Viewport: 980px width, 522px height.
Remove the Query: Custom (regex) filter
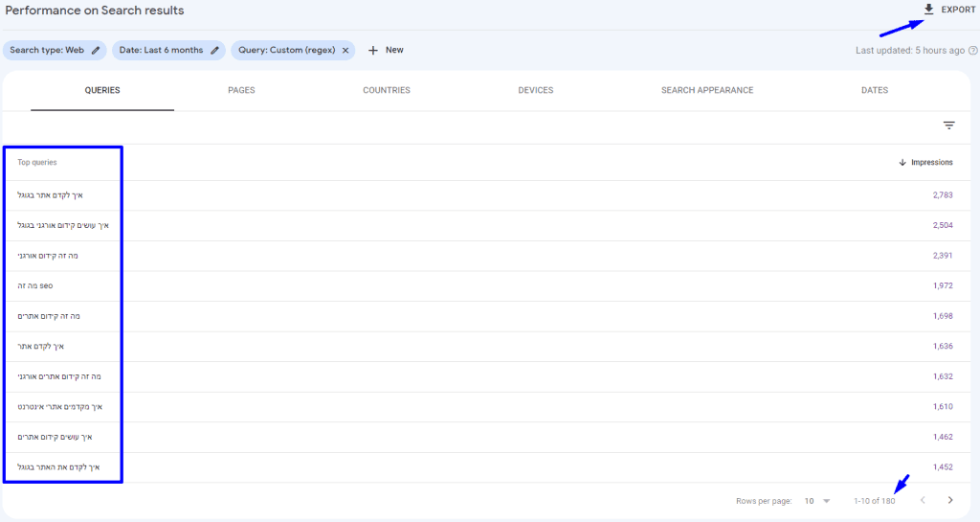click(345, 50)
